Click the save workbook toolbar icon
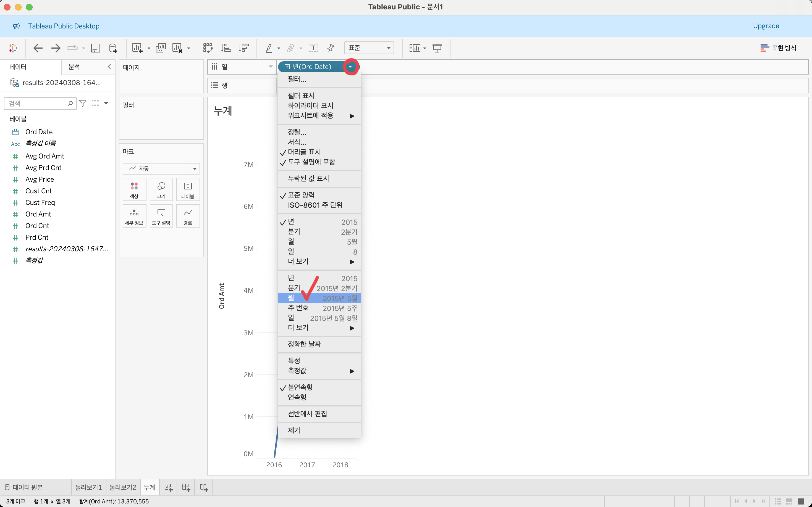812x507 pixels. 96,48
